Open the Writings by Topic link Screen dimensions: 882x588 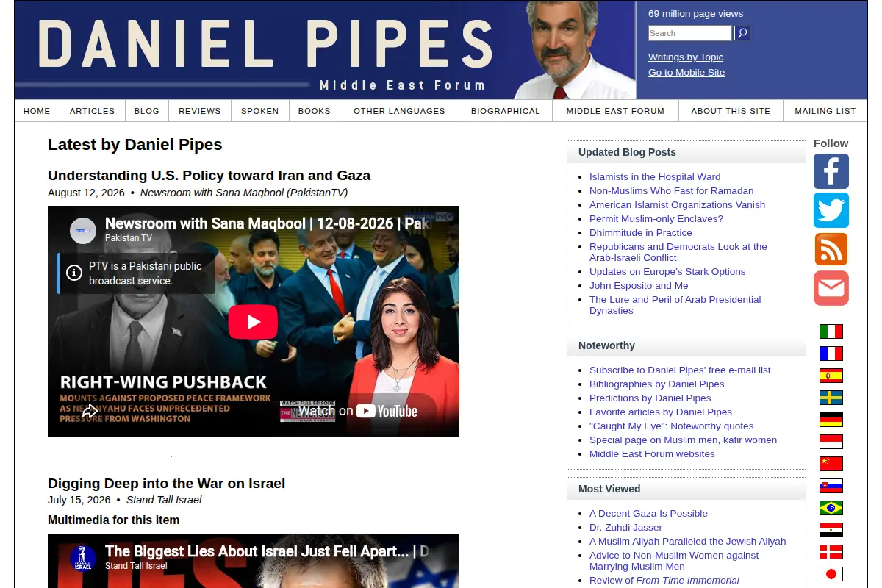686,57
